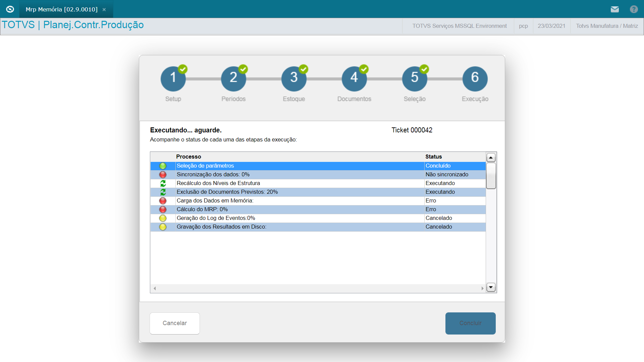Click horizontal scroll right arrow
Image resolution: width=644 pixels, height=362 pixels.
482,288
